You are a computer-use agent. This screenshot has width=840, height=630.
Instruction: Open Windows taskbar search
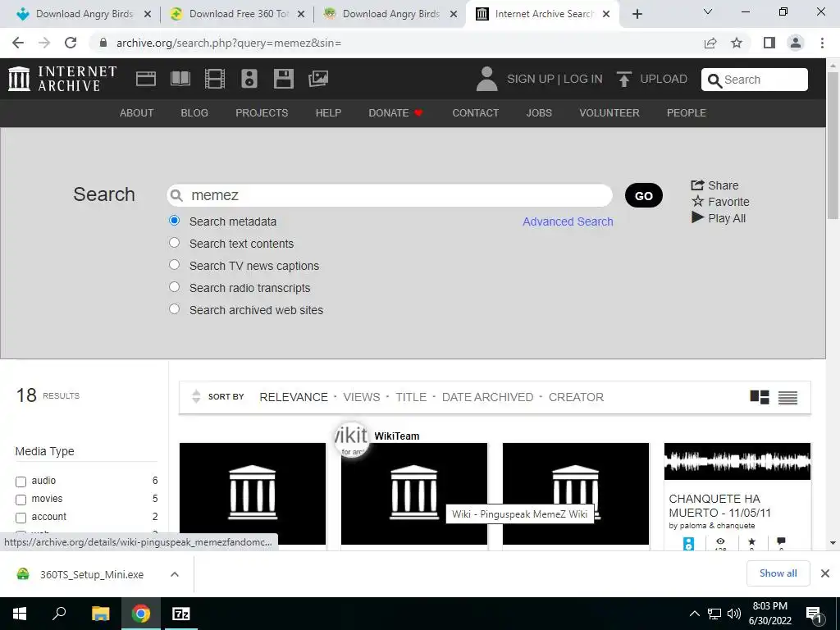tap(59, 614)
